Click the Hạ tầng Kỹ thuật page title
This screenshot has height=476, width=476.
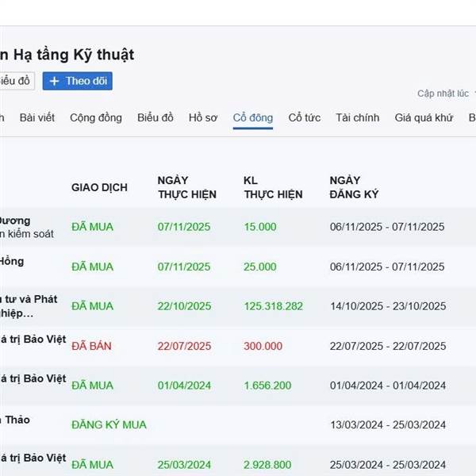pyautogui.click(x=67, y=54)
